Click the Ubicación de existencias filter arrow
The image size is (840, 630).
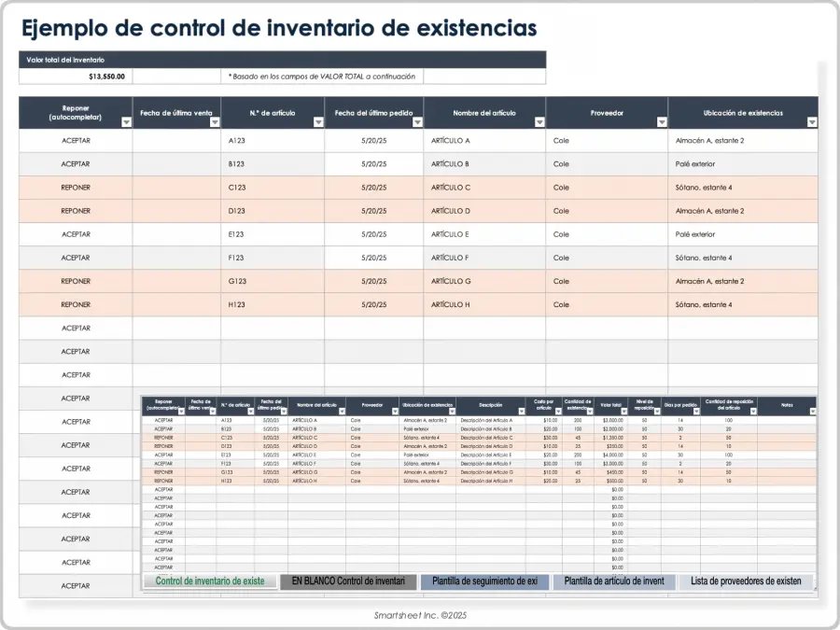tap(811, 121)
